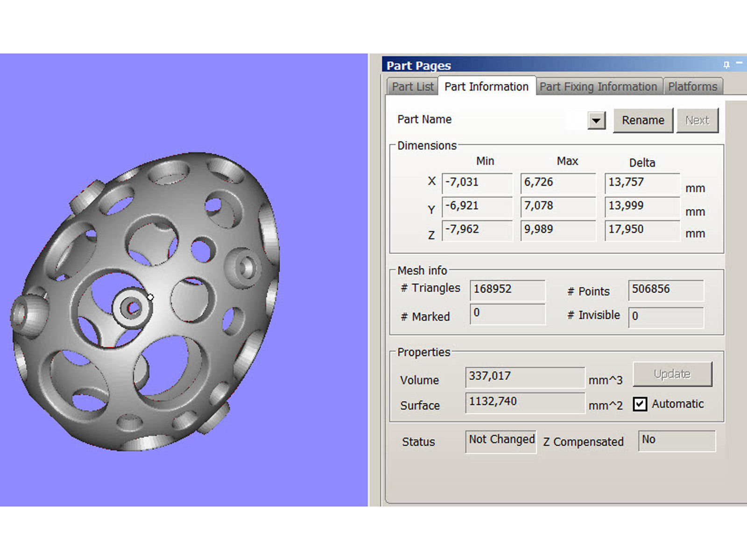Select the X Max value field

558,183
